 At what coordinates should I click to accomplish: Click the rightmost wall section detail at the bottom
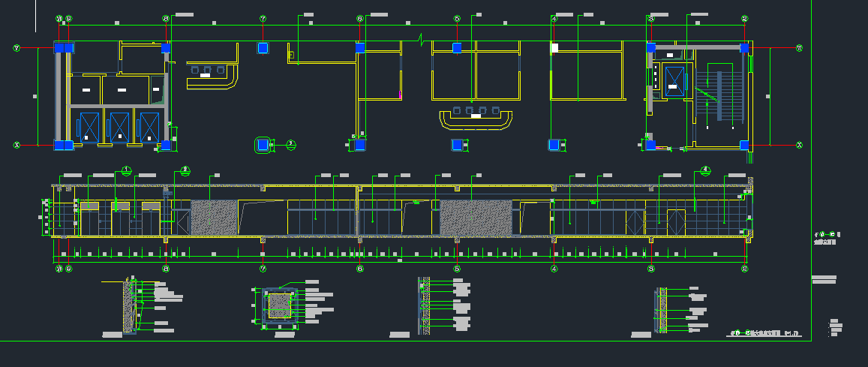pyautogui.click(x=662, y=310)
